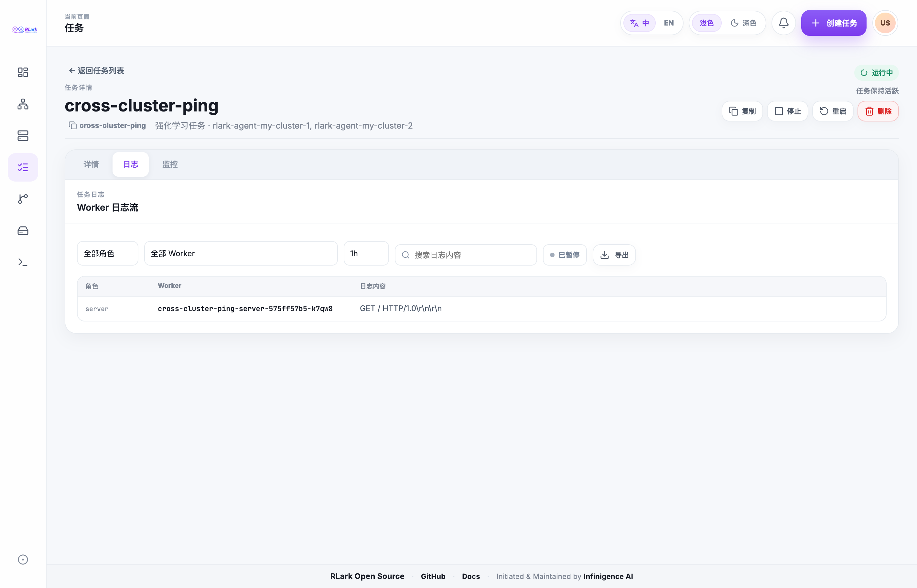Switch to the 监控 tab
Viewport: 917px width, 588px height.
[x=170, y=164]
